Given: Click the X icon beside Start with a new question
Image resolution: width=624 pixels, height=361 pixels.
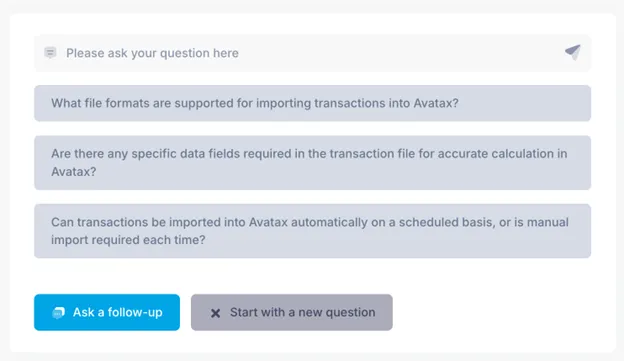Looking at the screenshot, I should [215, 313].
